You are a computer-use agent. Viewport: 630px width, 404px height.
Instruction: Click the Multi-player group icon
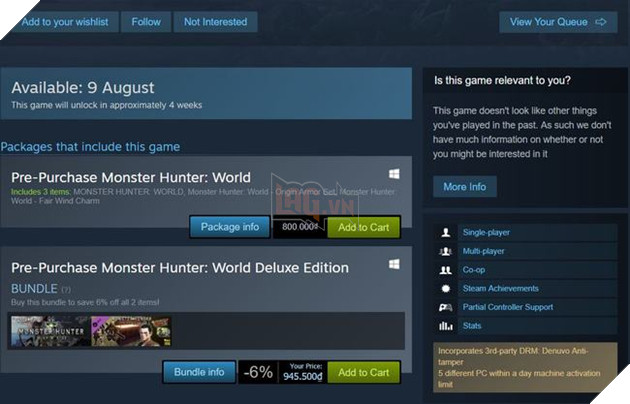[x=446, y=251]
